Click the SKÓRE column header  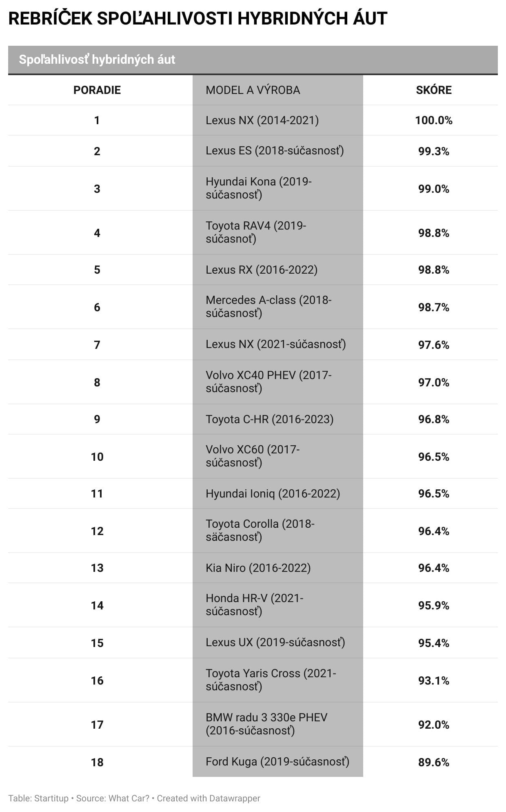click(x=433, y=90)
